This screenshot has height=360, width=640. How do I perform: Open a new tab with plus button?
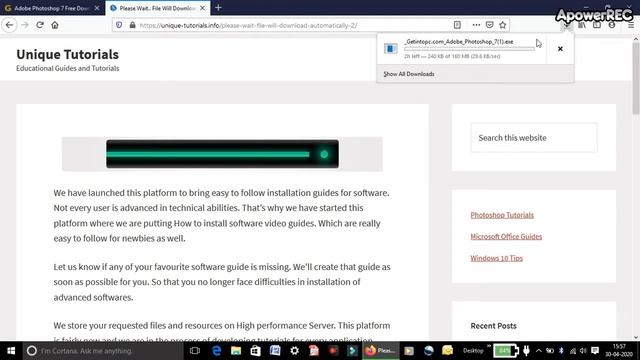point(218,7)
